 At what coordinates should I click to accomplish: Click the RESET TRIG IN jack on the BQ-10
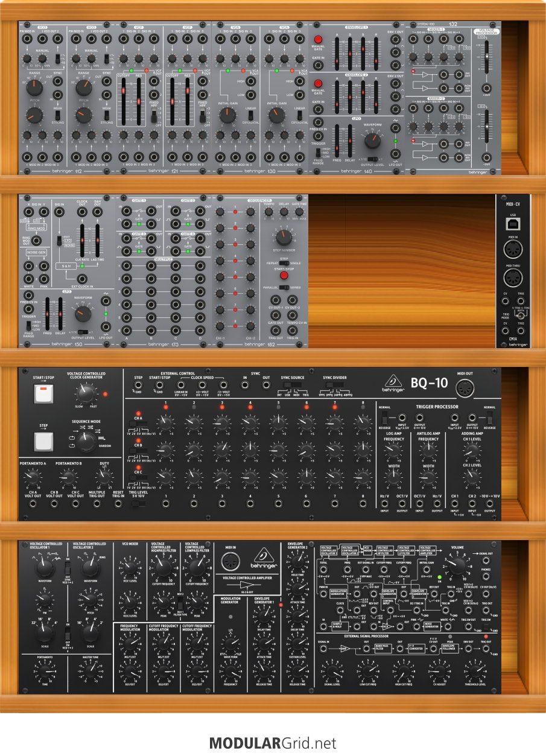click(x=119, y=503)
